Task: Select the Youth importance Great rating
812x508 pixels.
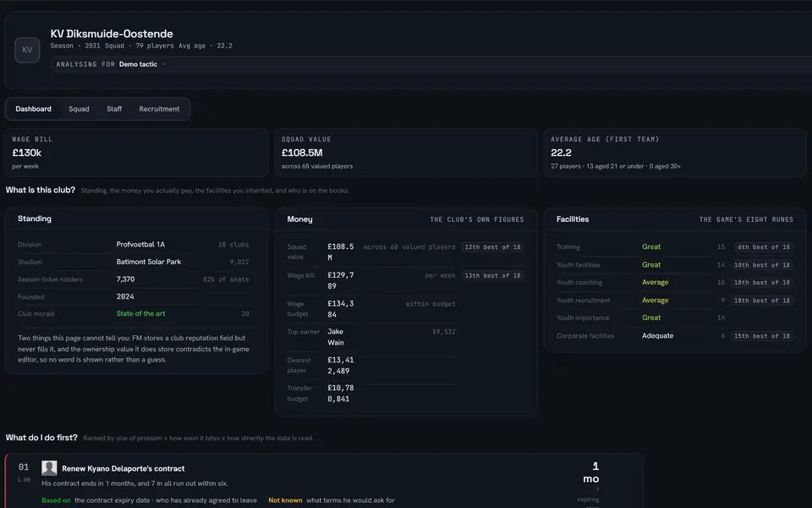Action: pyautogui.click(x=651, y=317)
